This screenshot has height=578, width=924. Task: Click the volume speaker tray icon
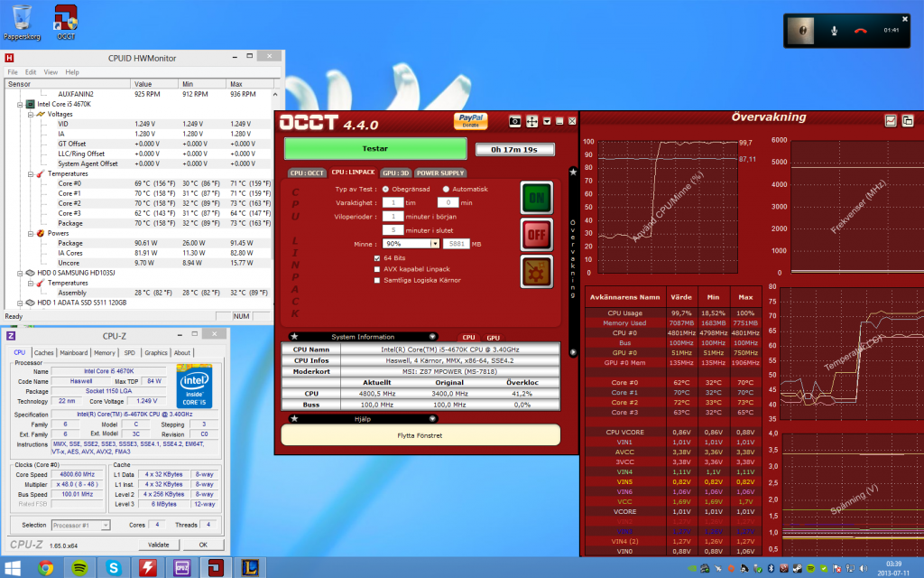864,569
